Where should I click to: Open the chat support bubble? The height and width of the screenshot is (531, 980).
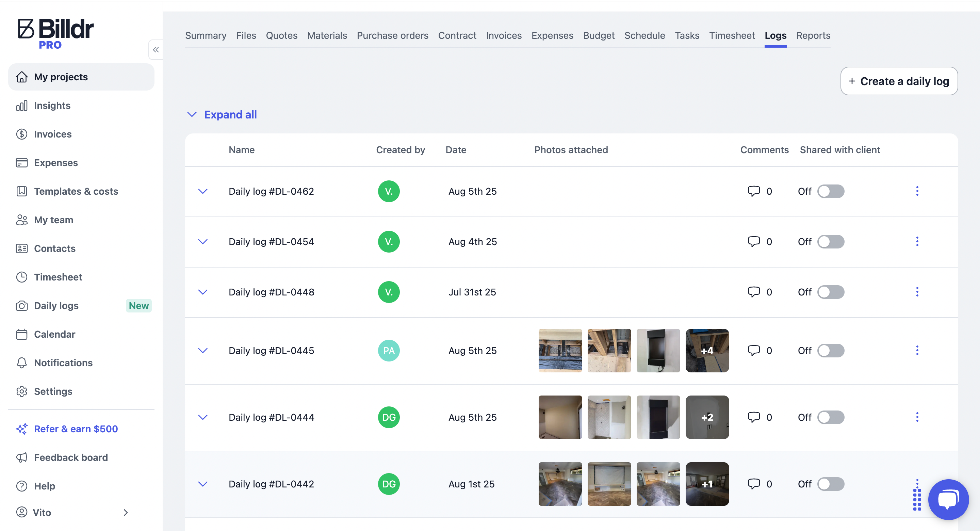(x=948, y=499)
